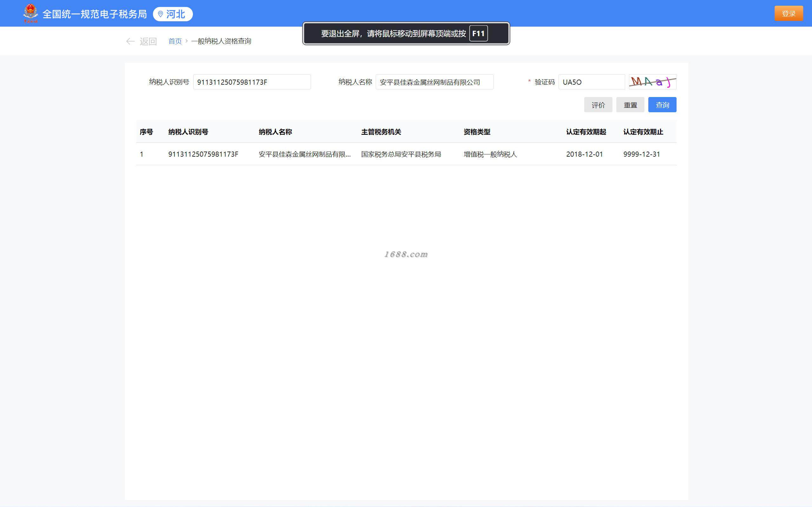Refresh the captcha verification image

coord(652,82)
